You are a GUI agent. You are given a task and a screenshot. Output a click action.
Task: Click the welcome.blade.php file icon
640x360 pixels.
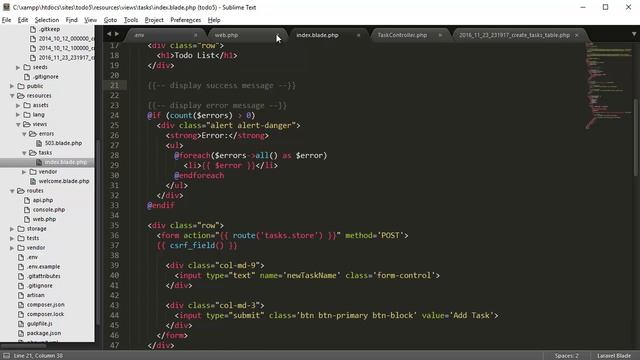click(33, 181)
